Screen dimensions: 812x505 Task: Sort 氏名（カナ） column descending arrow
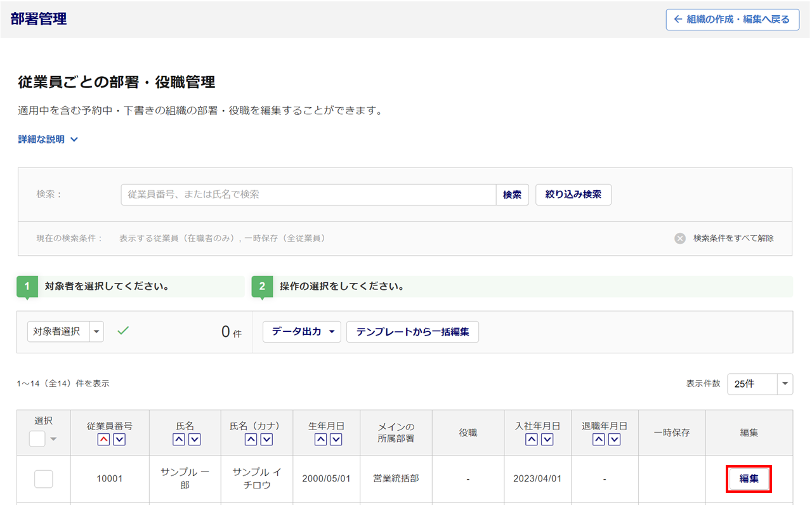tap(266, 440)
